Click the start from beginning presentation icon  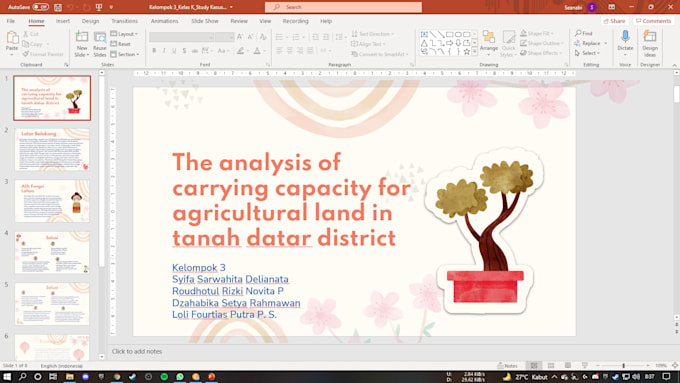[99, 7]
